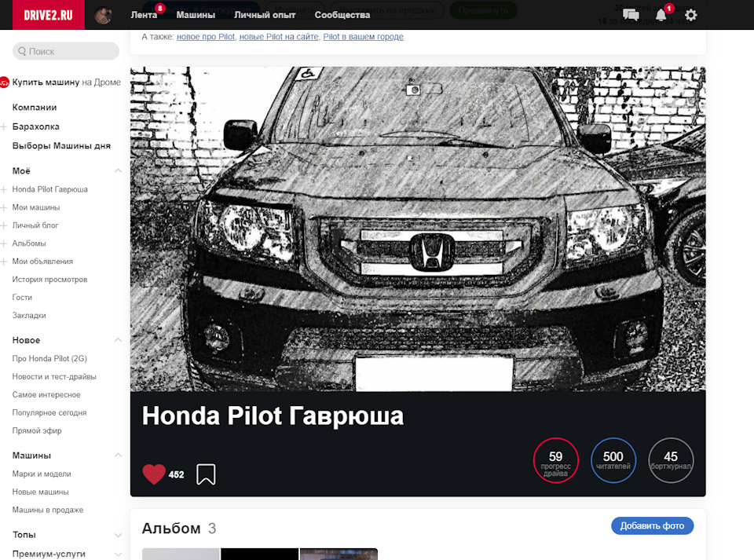The image size is (754, 560).
Task: Open the Honda Pilot main photo
Action: pos(418,229)
